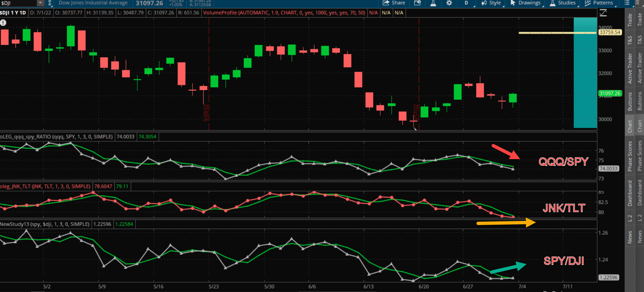Click the "H: 31139.35" high value
Viewport: 644px width, 292px height.
[100, 13]
